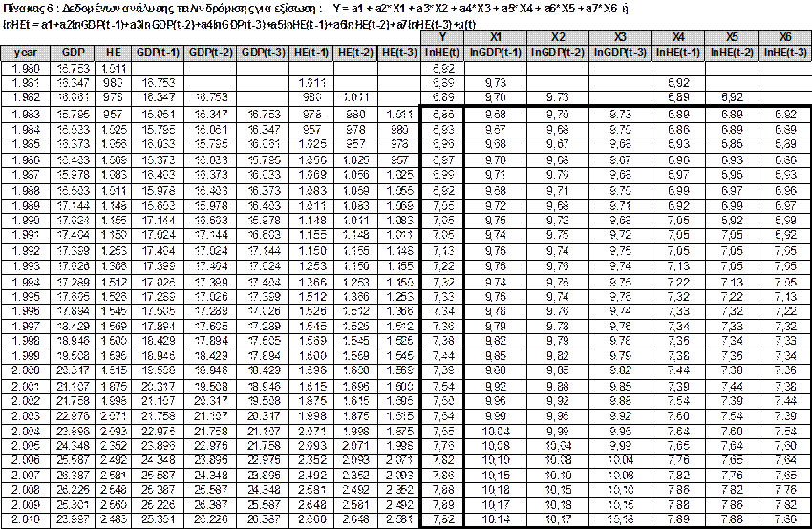Click the 'Y' variable label cell
Screen dimensions: 812x529
[442, 37]
